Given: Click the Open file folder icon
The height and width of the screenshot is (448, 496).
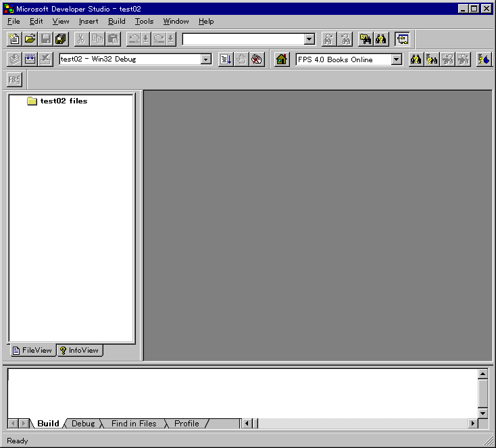Looking at the screenshot, I should coord(30,39).
